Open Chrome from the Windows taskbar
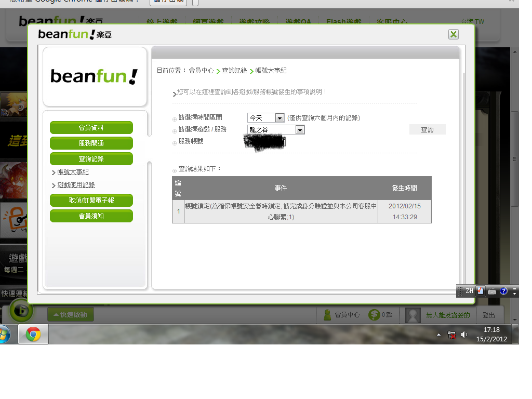Viewport: 532px width, 399px height. coord(33,334)
